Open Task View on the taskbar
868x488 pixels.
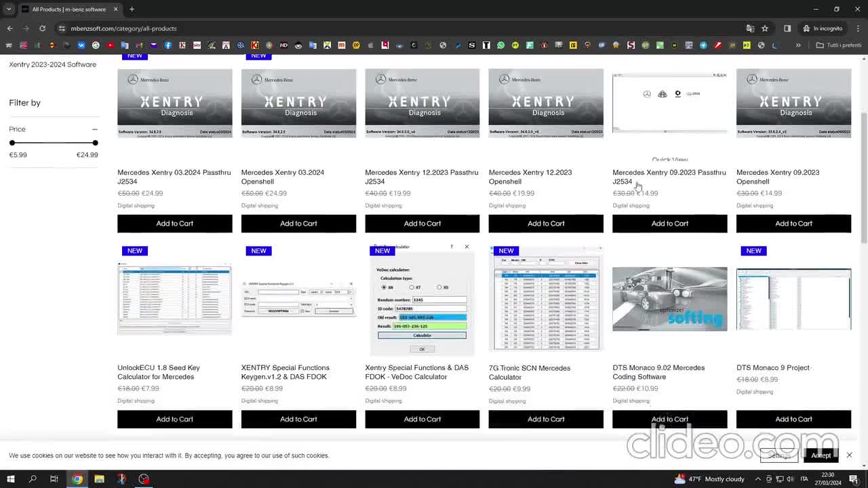point(54,479)
